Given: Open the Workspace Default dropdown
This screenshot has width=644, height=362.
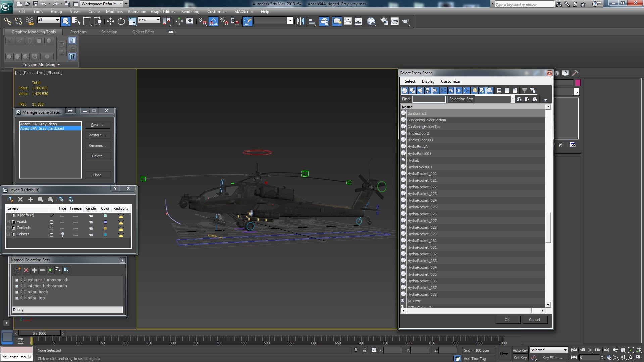Looking at the screenshot, I should click(x=121, y=4).
